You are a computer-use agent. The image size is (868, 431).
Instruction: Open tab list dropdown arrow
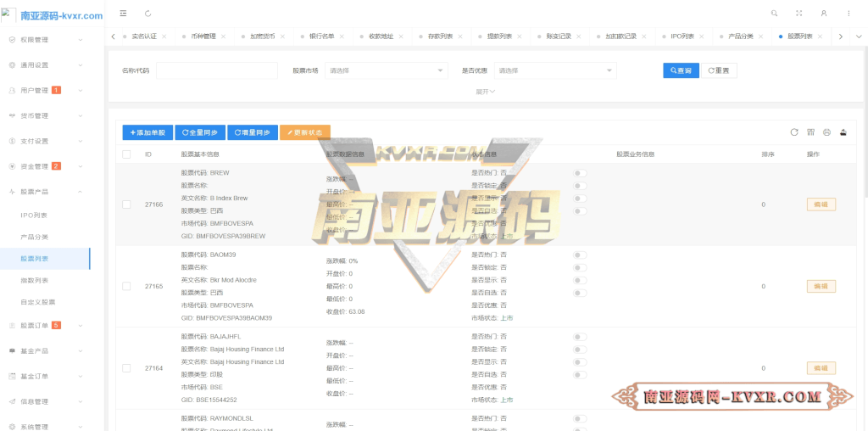[859, 36]
